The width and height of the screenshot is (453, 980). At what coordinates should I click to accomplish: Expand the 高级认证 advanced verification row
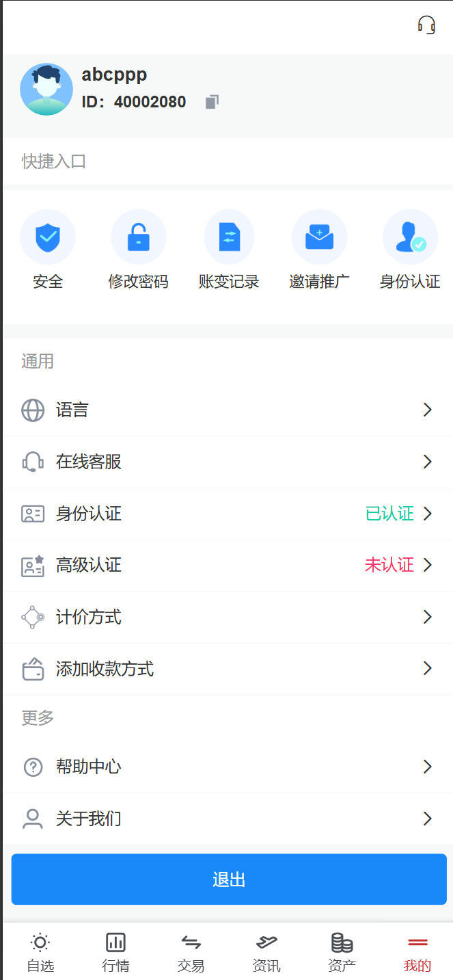pos(226,565)
